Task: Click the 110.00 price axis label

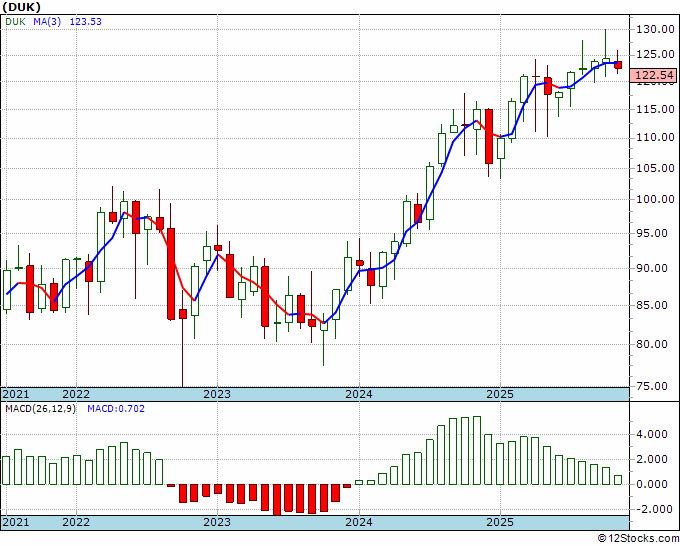Action: (x=655, y=137)
